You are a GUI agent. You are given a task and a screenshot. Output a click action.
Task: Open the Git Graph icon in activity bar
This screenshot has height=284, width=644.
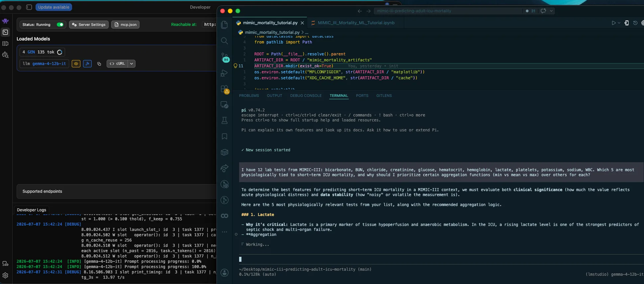[225, 200]
